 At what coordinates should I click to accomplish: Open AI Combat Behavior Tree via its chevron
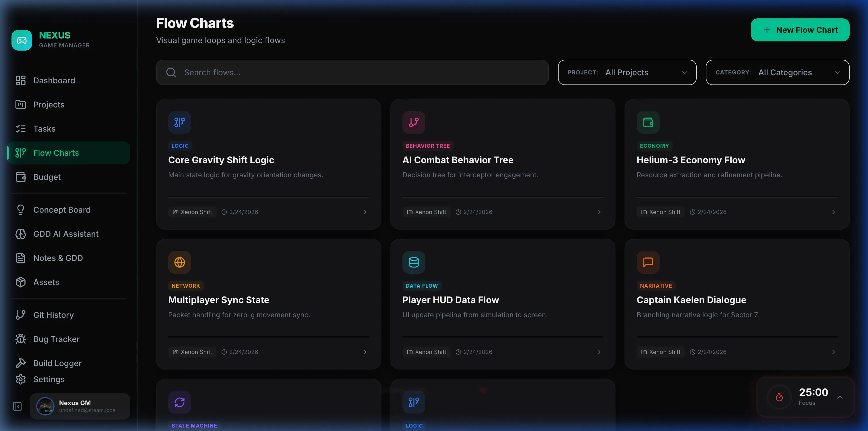pyautogui.click(x=599, y=212)
